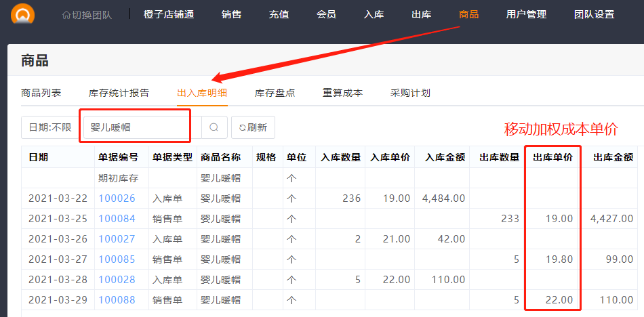This screenshot has width=644, height=317.
Task: Select 用户管理 in the top bar
Action: pos(526,14)
